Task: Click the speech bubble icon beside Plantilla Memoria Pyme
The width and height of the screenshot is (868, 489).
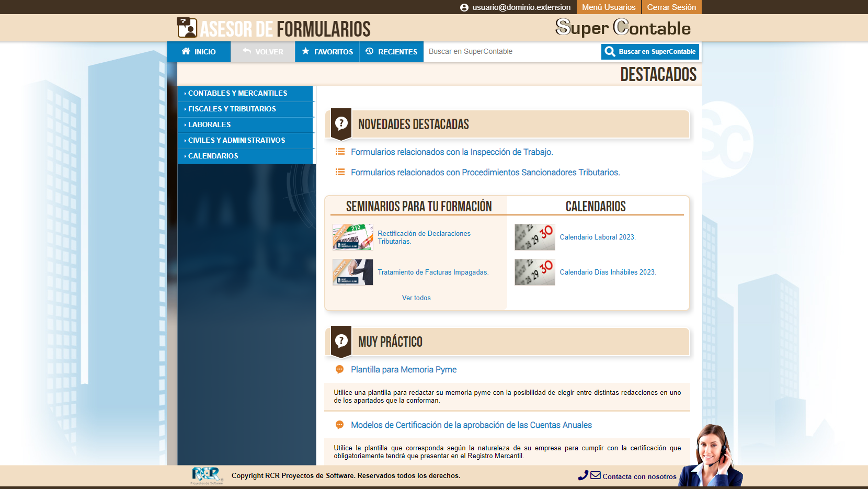Action: point(339,370)
